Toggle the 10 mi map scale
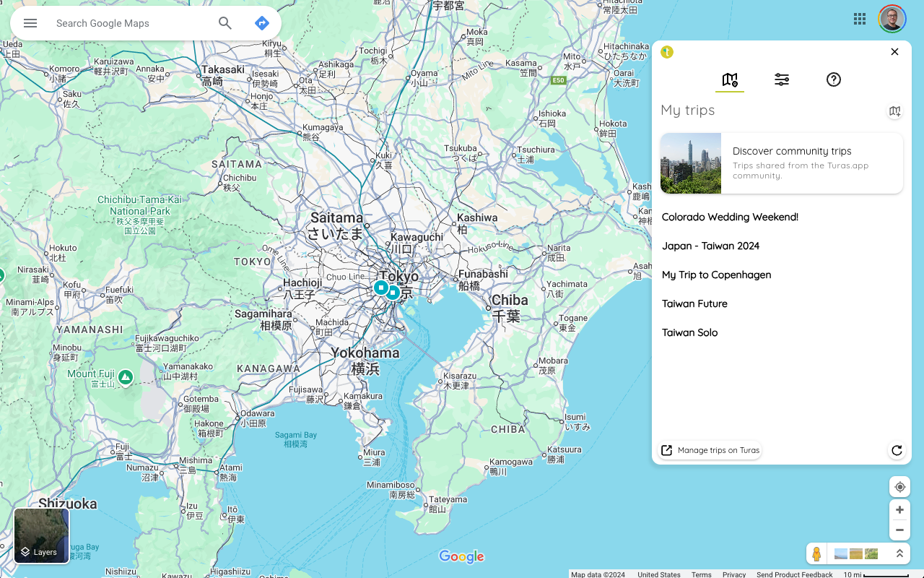Viewport: 924px width, 578px height. (x=876, y=574)
